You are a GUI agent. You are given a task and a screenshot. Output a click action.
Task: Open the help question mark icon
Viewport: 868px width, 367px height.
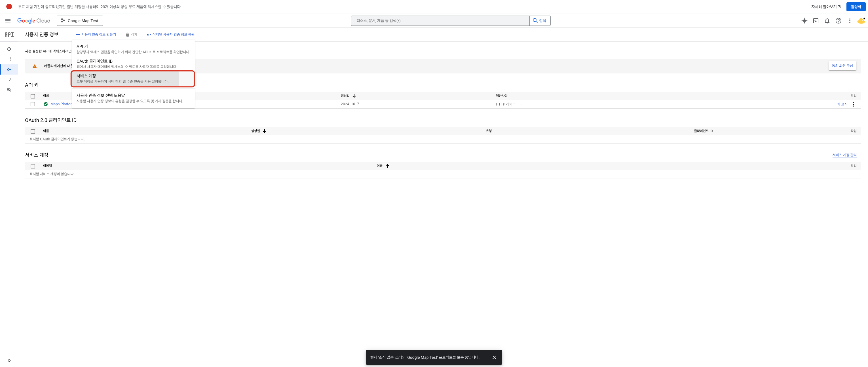[838, 20]
